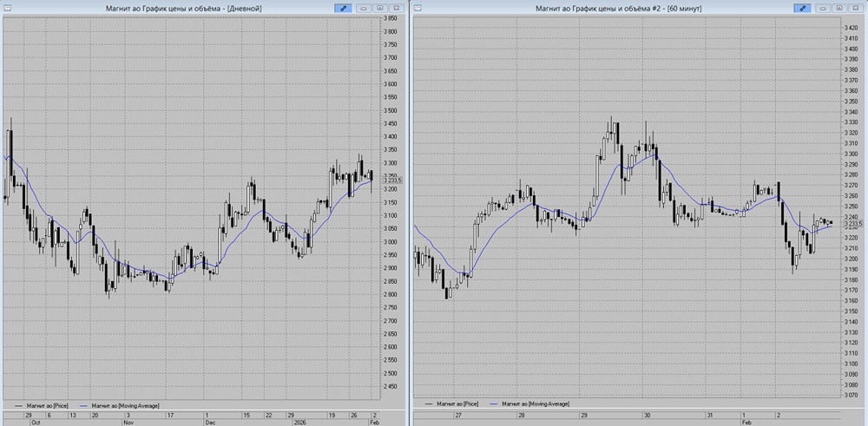The image size is (868, 426).
Task: Click date 31 on the 60-minute chart time axis
Action: (x=710, y=415)
